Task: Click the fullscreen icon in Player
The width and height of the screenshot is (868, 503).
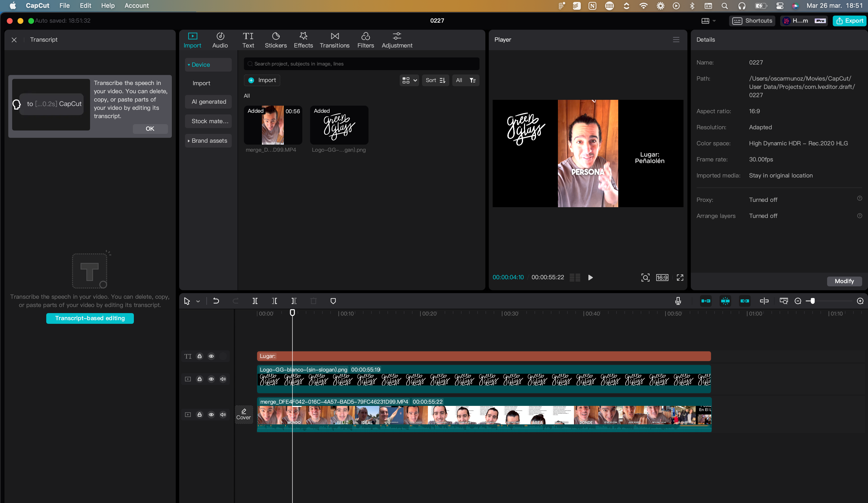Action: (x=680, y=277)
